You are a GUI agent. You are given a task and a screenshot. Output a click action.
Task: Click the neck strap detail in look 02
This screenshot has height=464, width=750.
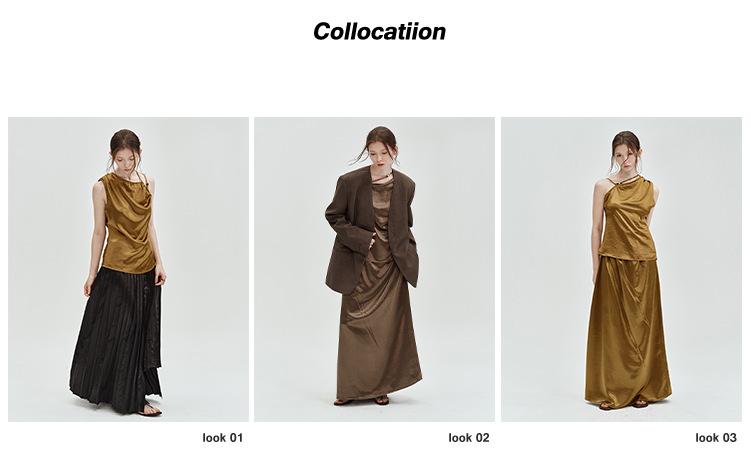pyautogui.click(x=383, y=177)
